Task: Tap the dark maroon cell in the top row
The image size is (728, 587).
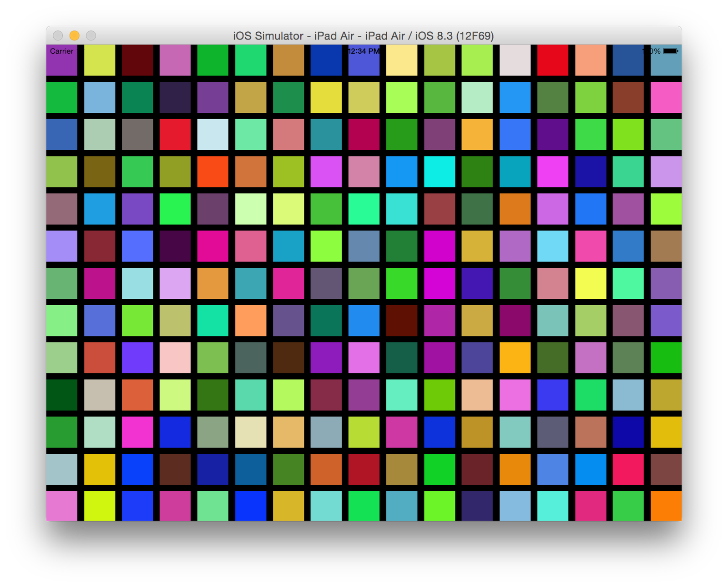Action: pos(137,60)
